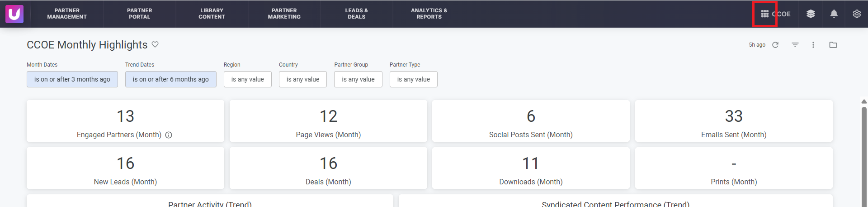Open Library Content menu
This screenshot has width=868, height=207.
pyautogui.click(x=212, y=14)
